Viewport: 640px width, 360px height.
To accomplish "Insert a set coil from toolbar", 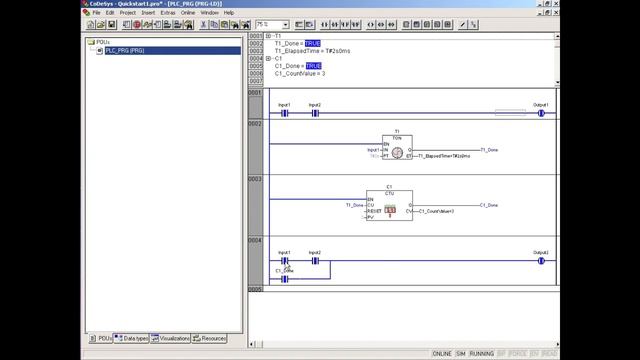I will (381, 24).
